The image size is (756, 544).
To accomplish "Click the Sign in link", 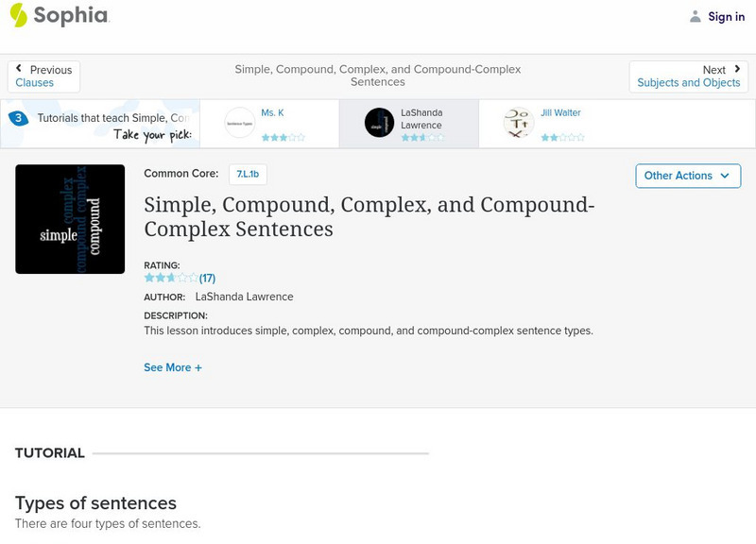I will 726,16.
